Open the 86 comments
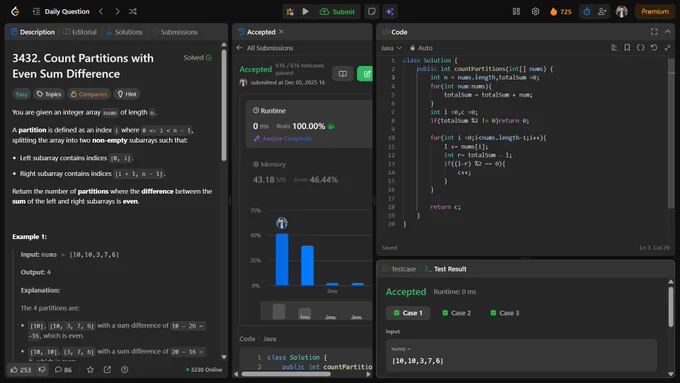Image resolution: width=680 pixels, height=383 pixels. (x=63, y=370)
